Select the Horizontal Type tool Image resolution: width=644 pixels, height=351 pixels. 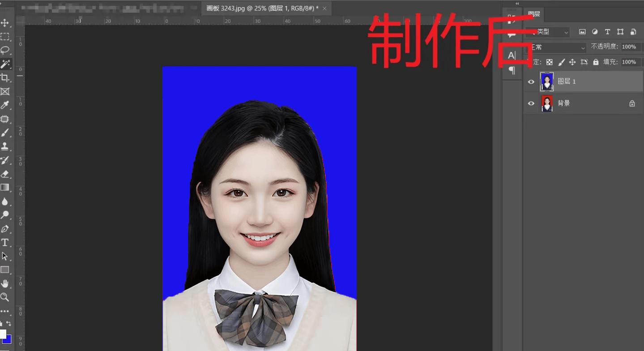point(6,243)
